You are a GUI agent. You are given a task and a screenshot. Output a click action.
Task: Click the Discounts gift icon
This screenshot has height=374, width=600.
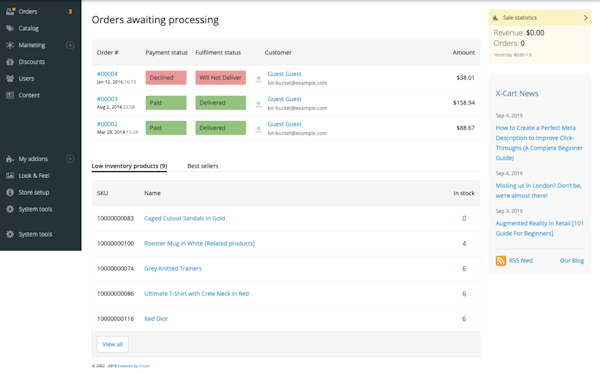(x=10, y=62)
